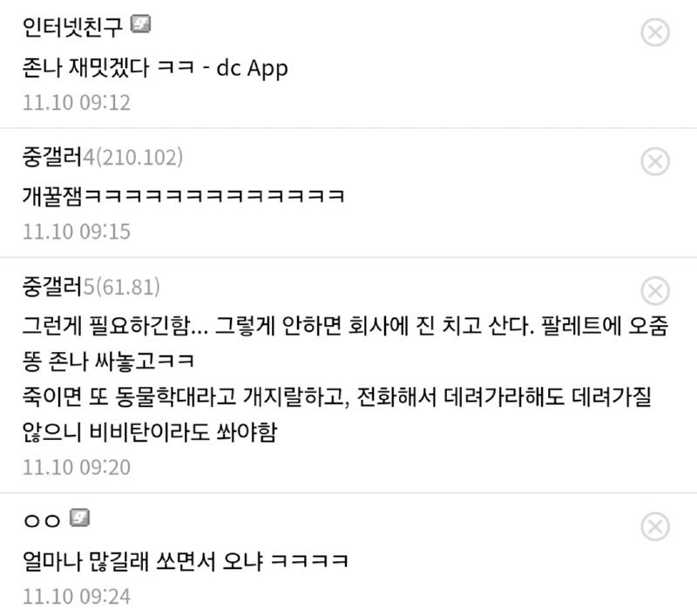Click the IP address (61.81)
This screenshot has height=616, width=697.
click(127, 287)
